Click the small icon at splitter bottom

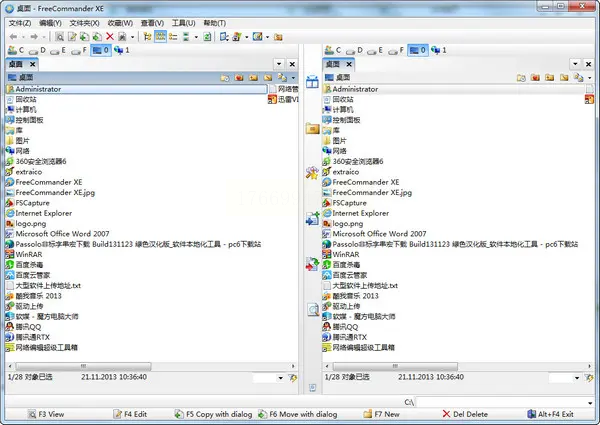click(x=312, y=388)
